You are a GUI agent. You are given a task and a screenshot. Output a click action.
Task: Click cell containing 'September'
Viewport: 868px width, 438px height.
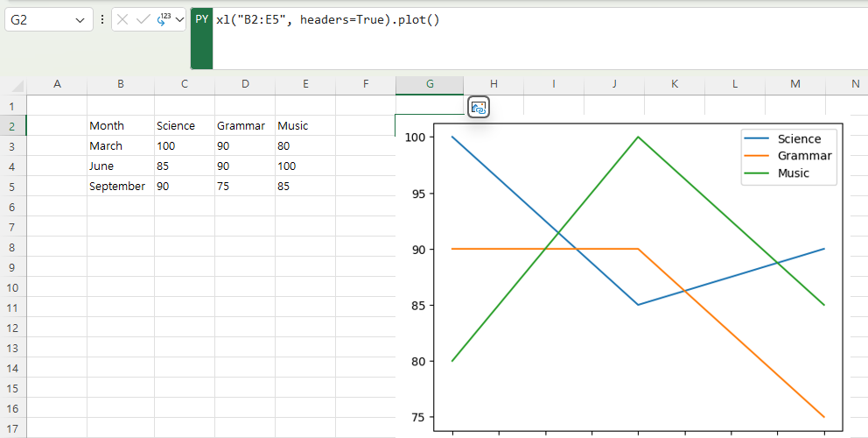tap(121, 187)
